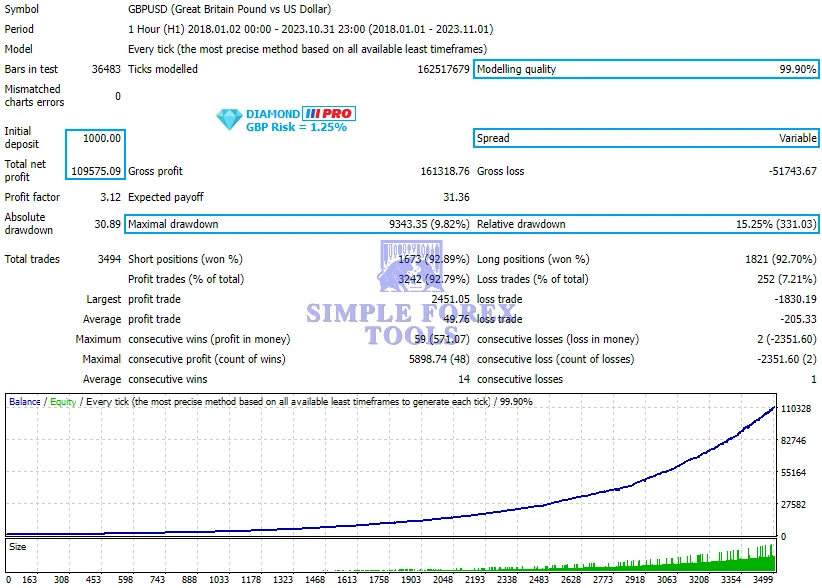This screenshot has width=822, height=588.
Task: Click the GBP Risk = 1.25% label
Action: pos(296,128)
